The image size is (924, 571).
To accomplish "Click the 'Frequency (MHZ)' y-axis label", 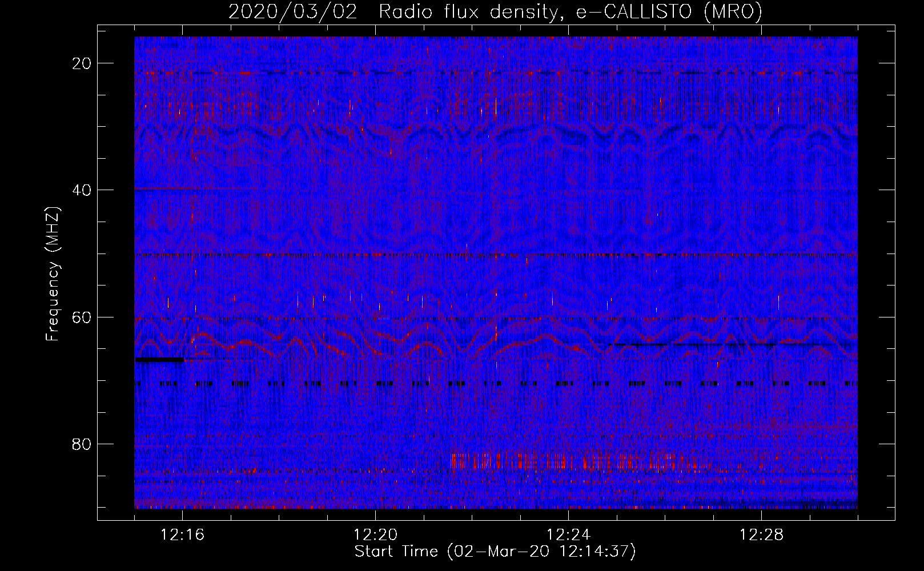I will (53, 274).
